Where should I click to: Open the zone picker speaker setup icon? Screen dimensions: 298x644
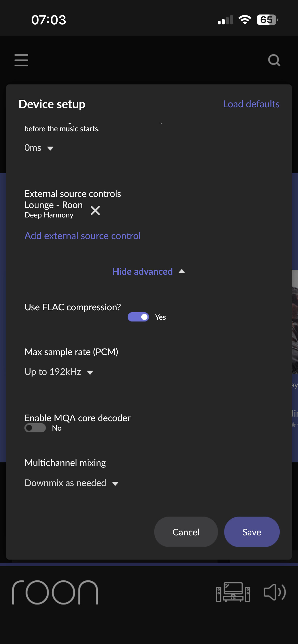point(233,592)
